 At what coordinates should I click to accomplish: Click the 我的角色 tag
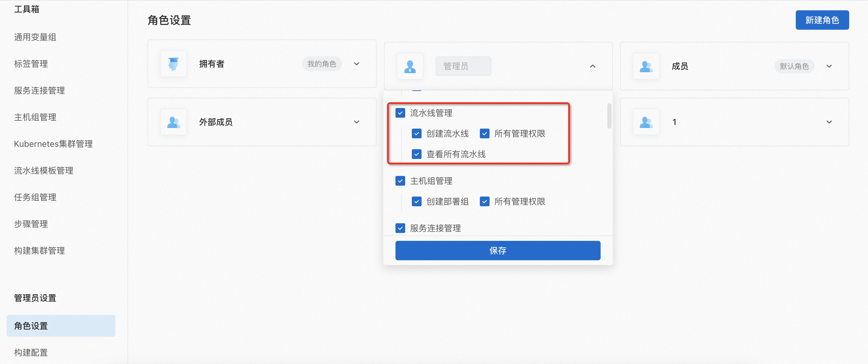click(x=322, y=64)
